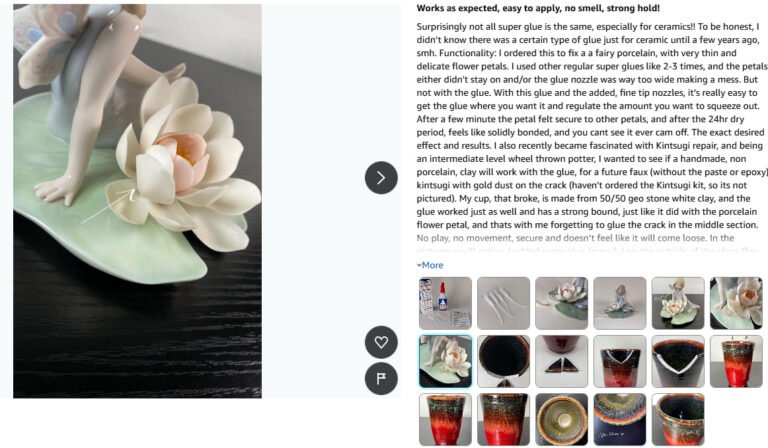Mark image helpful with heart icon
Image resolution: width=768 pixels, height=448 pixels.
[381, 342]
